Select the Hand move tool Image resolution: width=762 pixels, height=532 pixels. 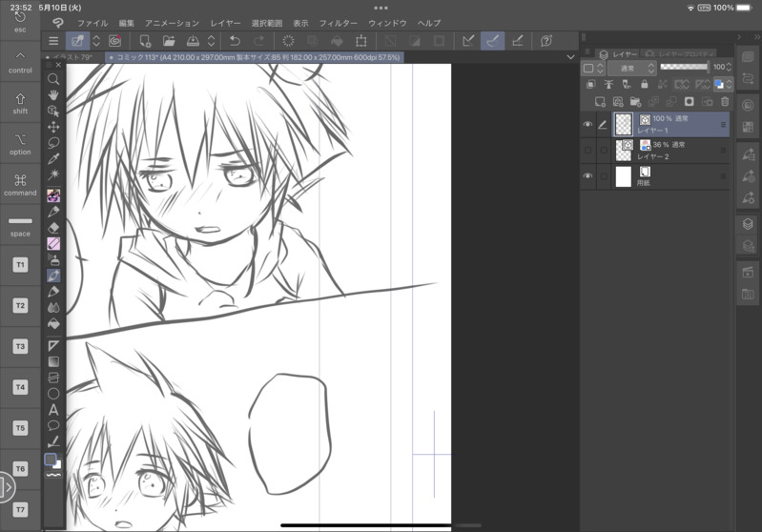pyautogui.click(x=53, y=94)
